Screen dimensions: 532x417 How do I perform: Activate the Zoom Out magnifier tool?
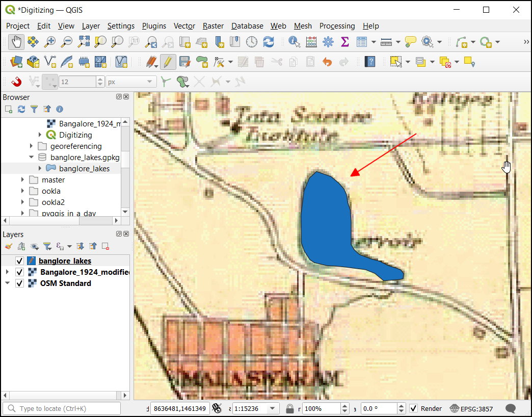point(66,42)
